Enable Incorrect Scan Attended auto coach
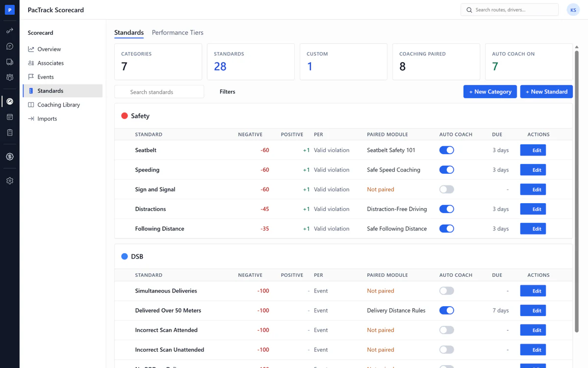Viewport: 588px width, 368px height. click(x=446, y=330)
